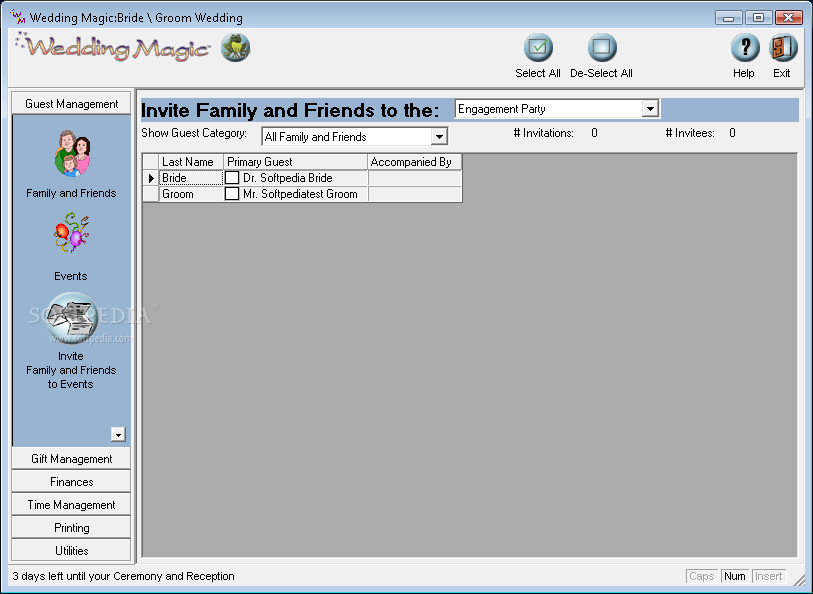Click the row selector for Groom row
This screenshot has width=813, height=594.
pos(150,194)
